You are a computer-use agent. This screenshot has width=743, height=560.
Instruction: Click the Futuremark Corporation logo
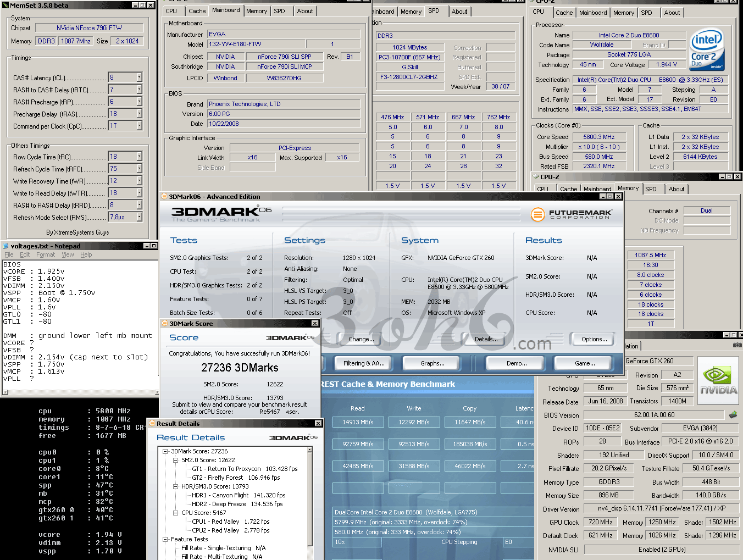click(572, 214)
